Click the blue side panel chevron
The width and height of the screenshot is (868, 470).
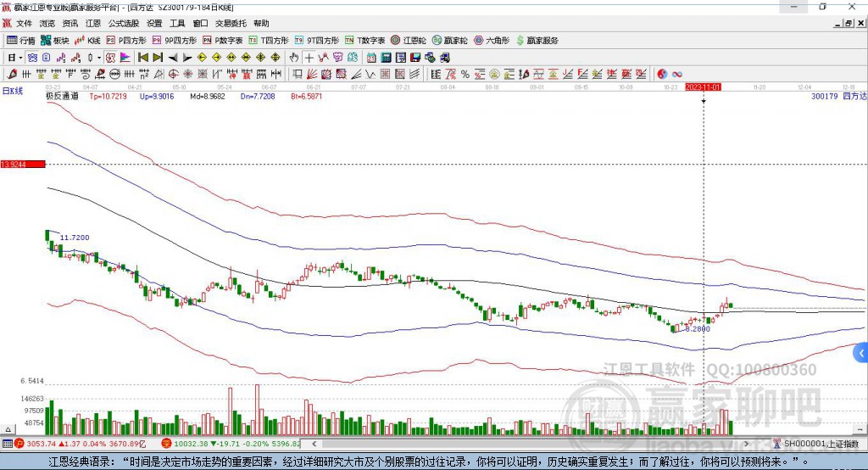pos(861,353)
